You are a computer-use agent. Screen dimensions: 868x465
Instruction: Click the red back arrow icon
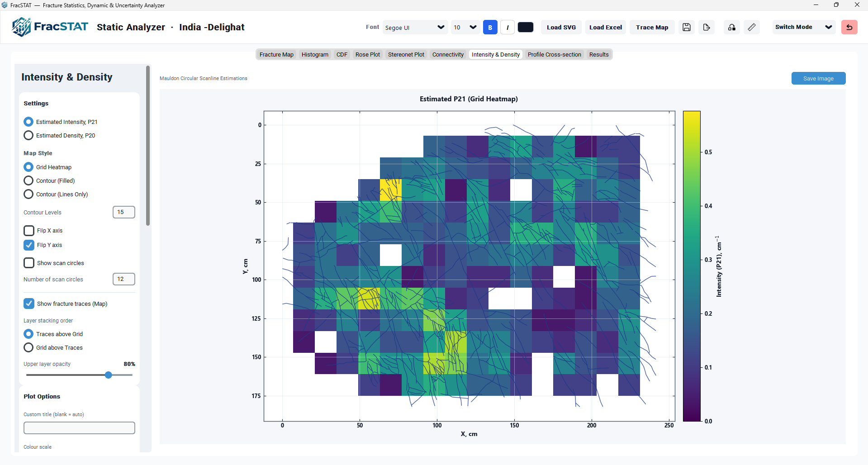point(849,27)
